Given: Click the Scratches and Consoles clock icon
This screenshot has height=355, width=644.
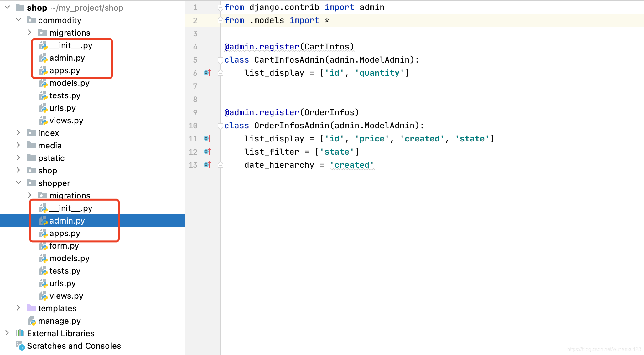Looking at the screenshot, I should 20,346.
